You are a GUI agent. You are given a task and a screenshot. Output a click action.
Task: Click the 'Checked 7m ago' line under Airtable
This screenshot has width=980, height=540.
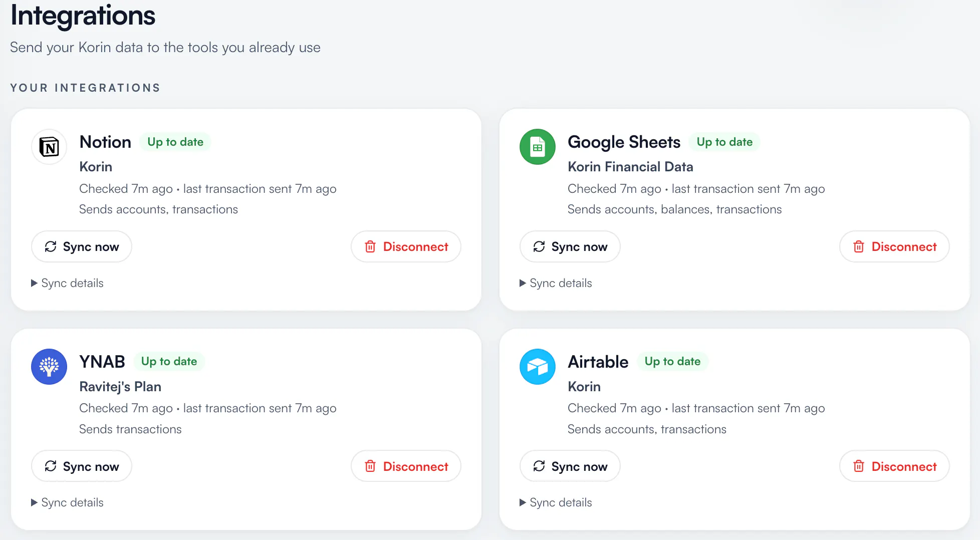[696, 408]
